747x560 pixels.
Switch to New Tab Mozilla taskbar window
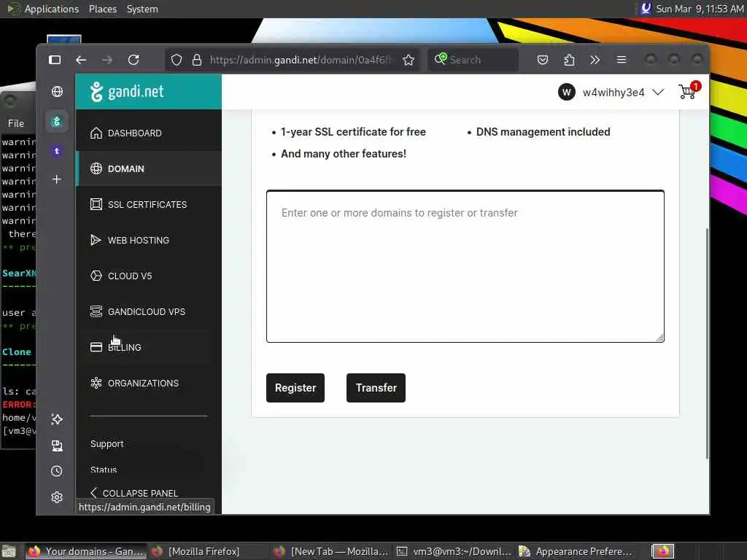(331, 551)
